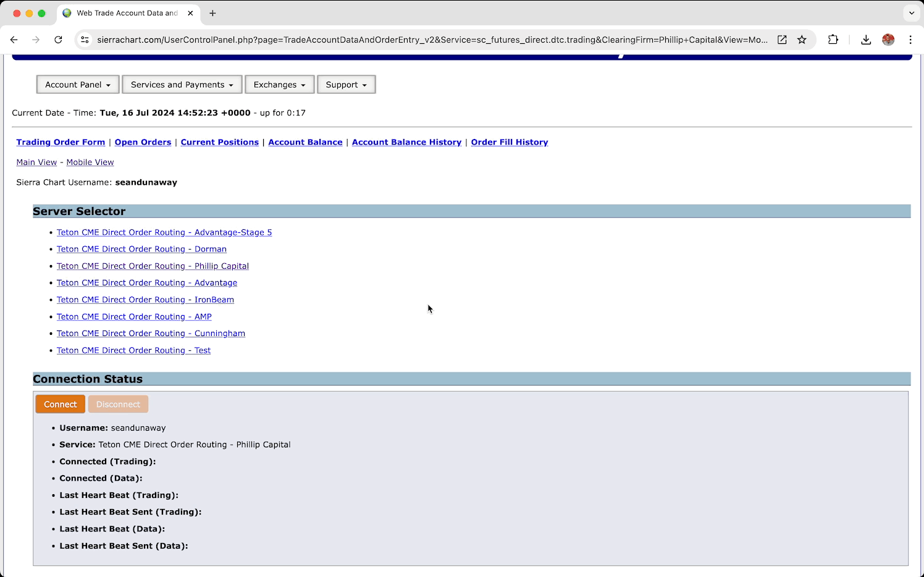Click the Connected (Data) label
This screenshot has height=577, width=924.
click(x=101, y=478)
